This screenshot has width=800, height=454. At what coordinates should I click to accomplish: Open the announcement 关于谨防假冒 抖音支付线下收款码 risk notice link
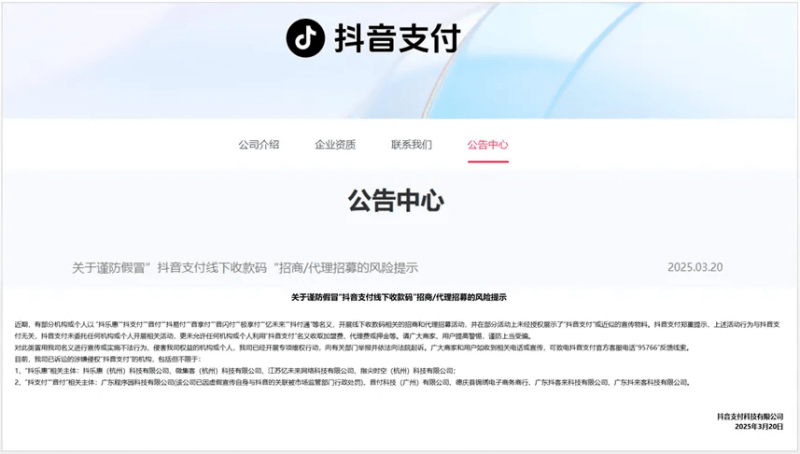coord(245,267)
